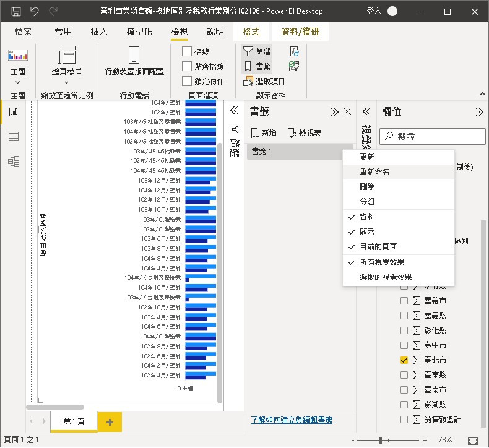Image resolution: width=489 pixels, height=448 pixels.
Task: Choose 刪除 delete in context menu
Action: pos(398,187)
